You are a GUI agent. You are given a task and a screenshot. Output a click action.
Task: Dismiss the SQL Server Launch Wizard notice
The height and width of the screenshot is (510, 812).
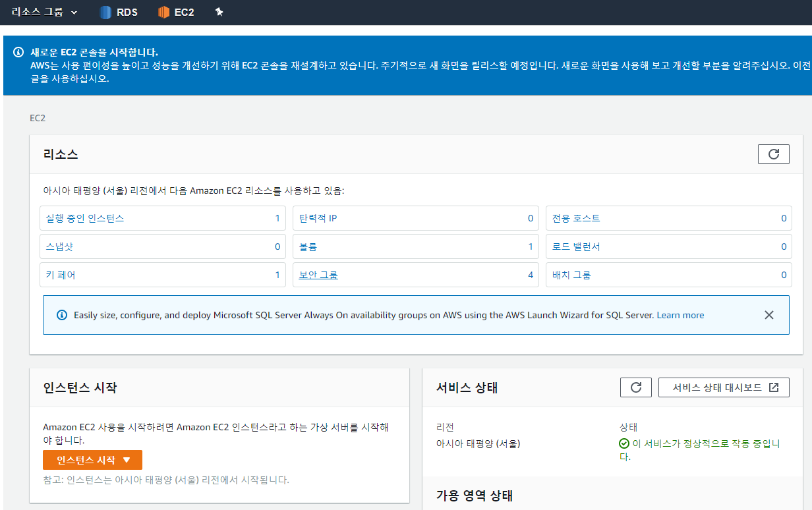point(768,315)
